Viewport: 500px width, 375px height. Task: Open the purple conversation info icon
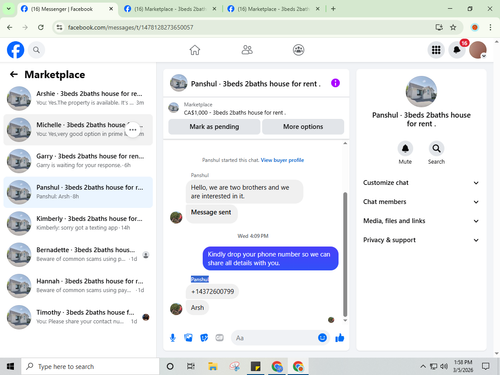[x=335, y=83]
